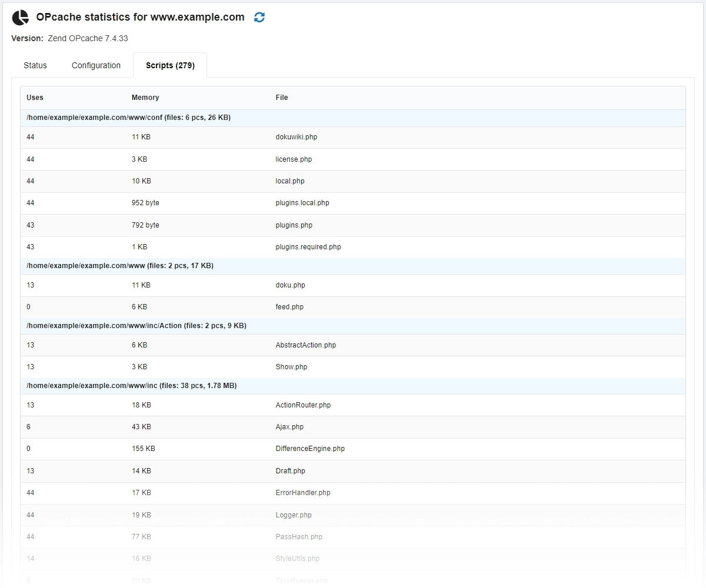The width and height of the screenshot is (706, 588).
Task: Click the DifferenceEngine.php file name
Action: tap(310, 449)
